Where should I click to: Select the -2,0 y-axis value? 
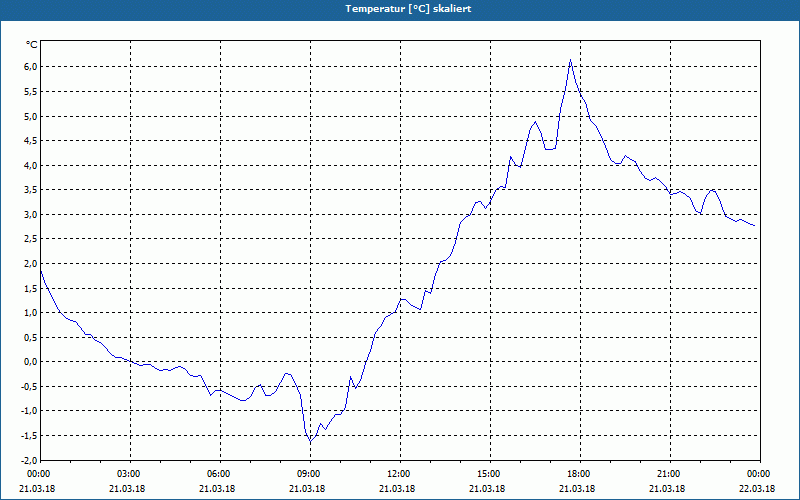[x=29, y=460]
